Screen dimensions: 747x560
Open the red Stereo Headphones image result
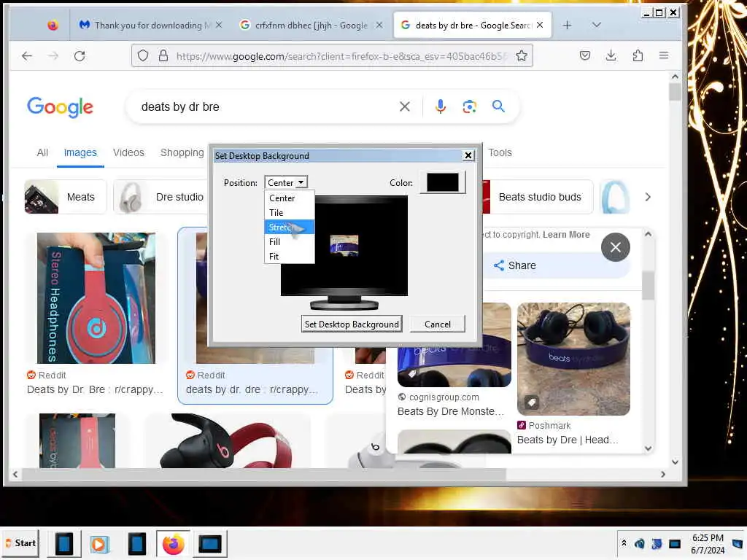tap(96, 298)
